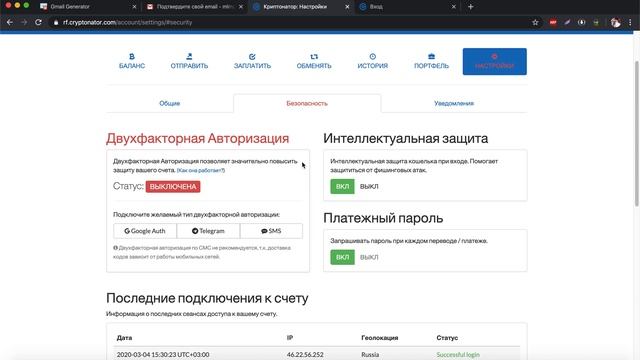Go forward in browser history
The image size is (640, 360).
(x=24, y=22)
